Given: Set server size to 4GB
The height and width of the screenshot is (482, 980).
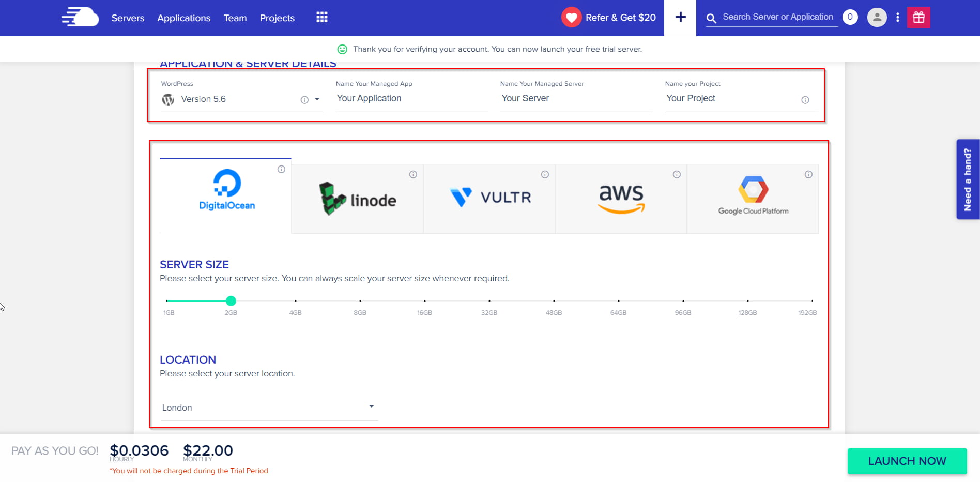Looking at the screenshot, I should [x=295, y=312].
